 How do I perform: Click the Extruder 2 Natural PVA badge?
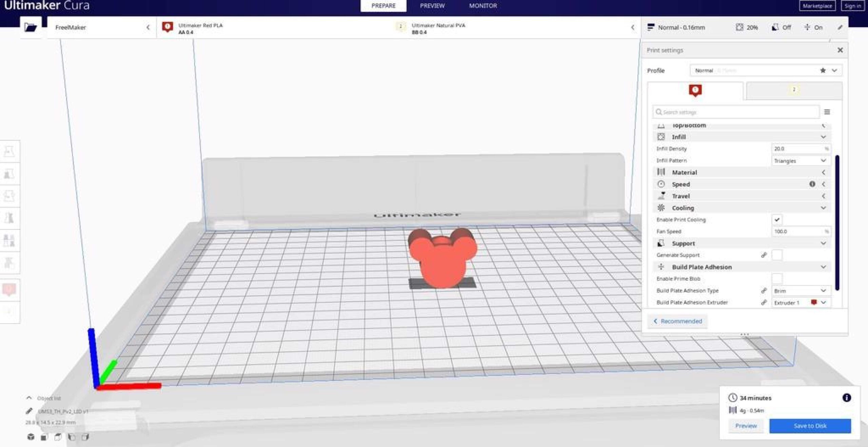click(x=401, y=26)
